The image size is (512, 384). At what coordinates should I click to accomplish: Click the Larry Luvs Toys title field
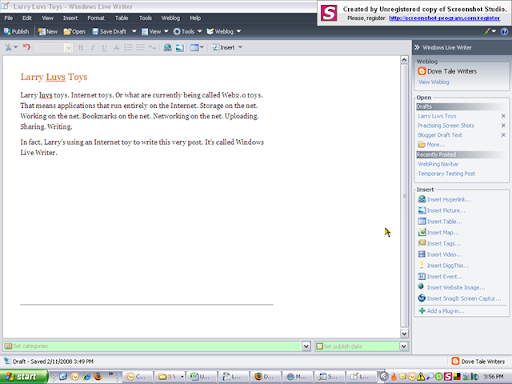click(x=54, y=77)
